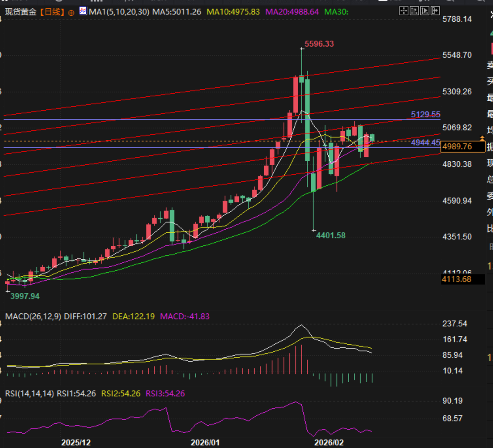Click the RSI(14,14,14) indicator title
This screenshot has width=493, height=448.
pyautogui.click(x=30, y=393)
